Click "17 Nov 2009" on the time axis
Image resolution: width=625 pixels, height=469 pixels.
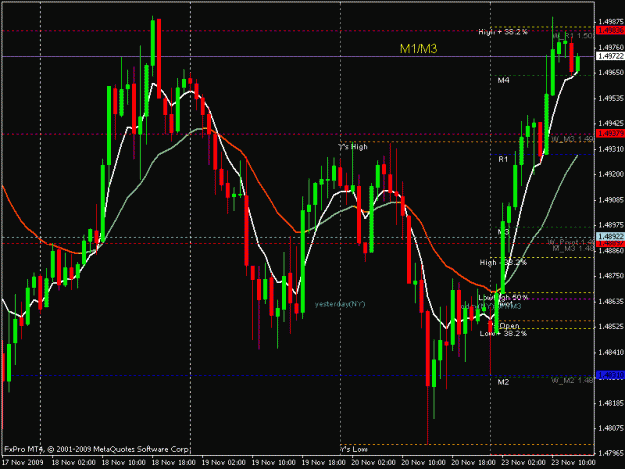pos(22,463)
